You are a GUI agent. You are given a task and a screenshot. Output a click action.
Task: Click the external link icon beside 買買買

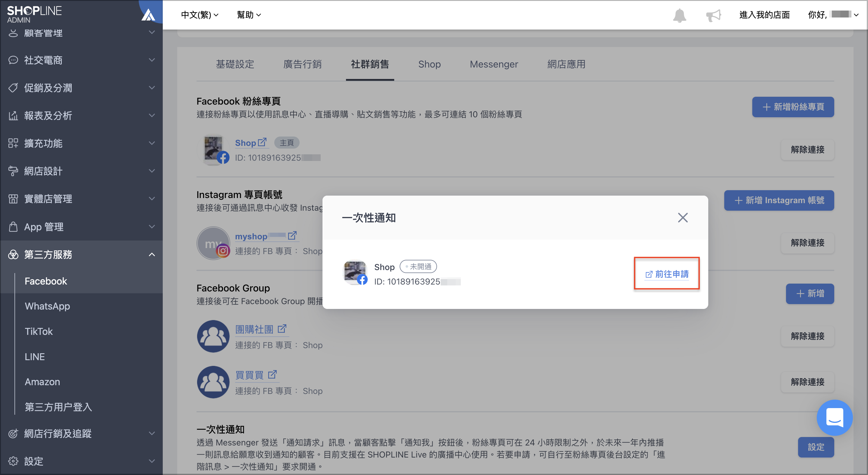272,374
